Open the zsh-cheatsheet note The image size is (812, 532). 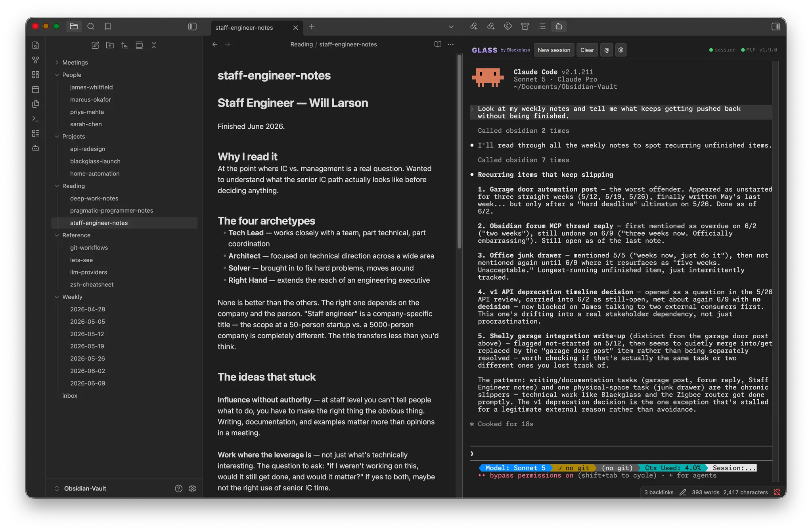[92, 284]
